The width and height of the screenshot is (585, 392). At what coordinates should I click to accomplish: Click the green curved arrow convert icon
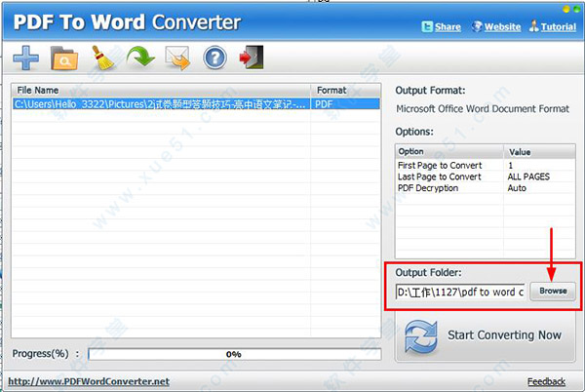click(x=140, y=59)
